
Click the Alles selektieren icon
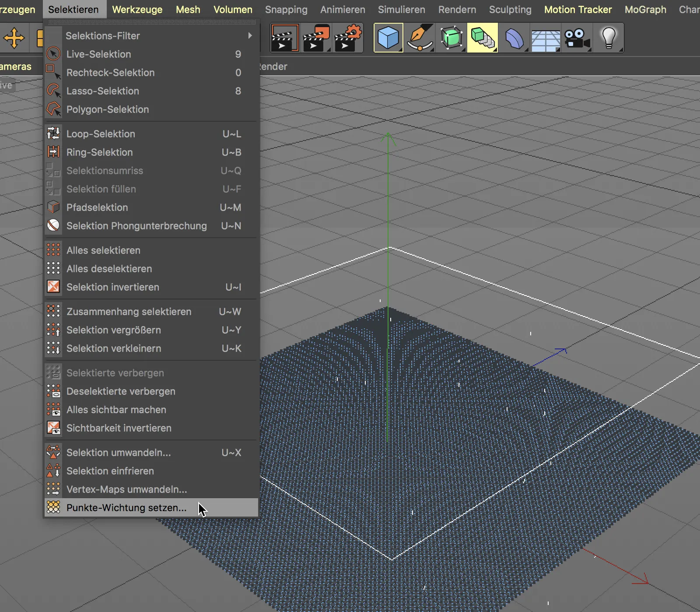pyautogui.click(x=53, y=250)
